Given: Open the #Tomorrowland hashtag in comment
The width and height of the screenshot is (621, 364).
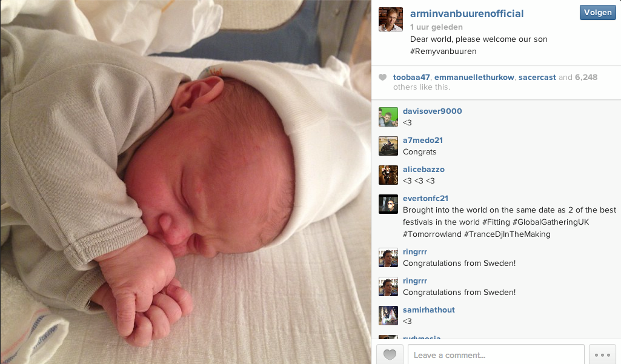Looking at the screenshot, I should coord(431,234).
